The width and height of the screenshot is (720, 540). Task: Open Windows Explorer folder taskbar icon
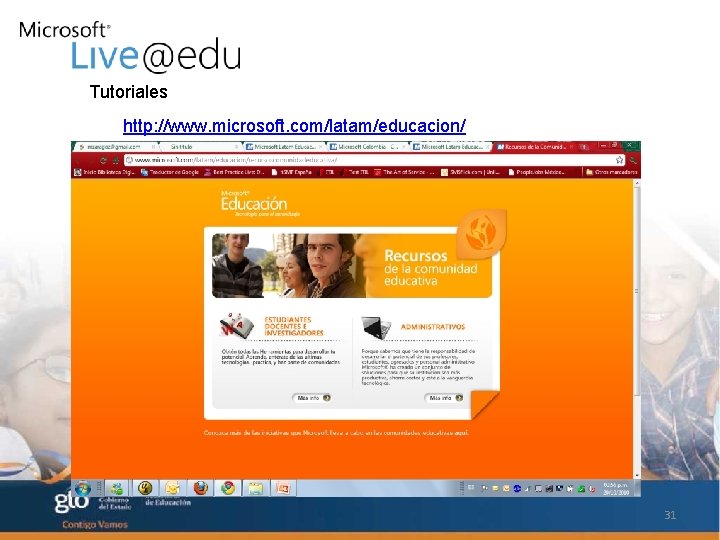click(255, 488)
